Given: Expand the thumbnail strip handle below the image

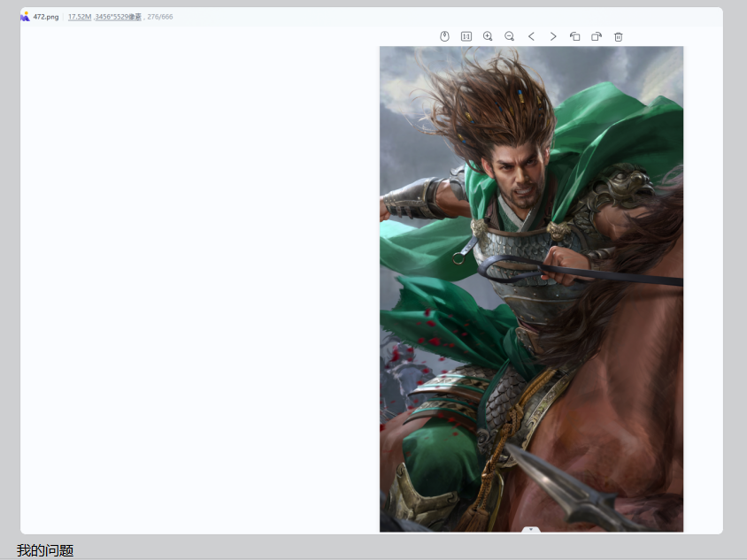Looking at the screenshot, I should click(x=531, y=530).
